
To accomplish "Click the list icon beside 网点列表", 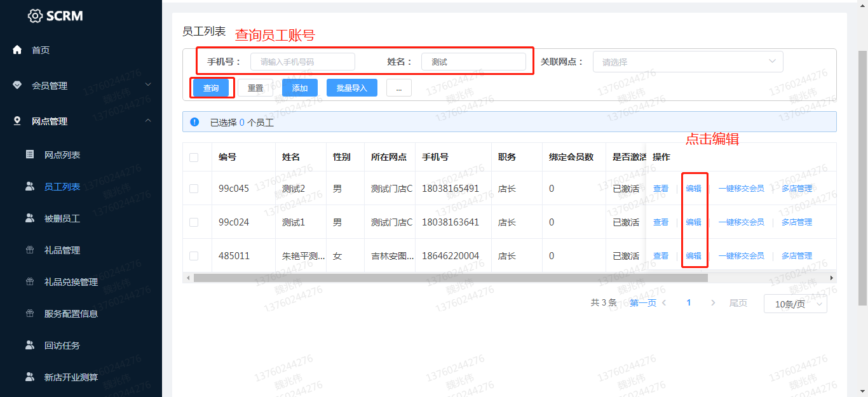I will click(30, 154).
